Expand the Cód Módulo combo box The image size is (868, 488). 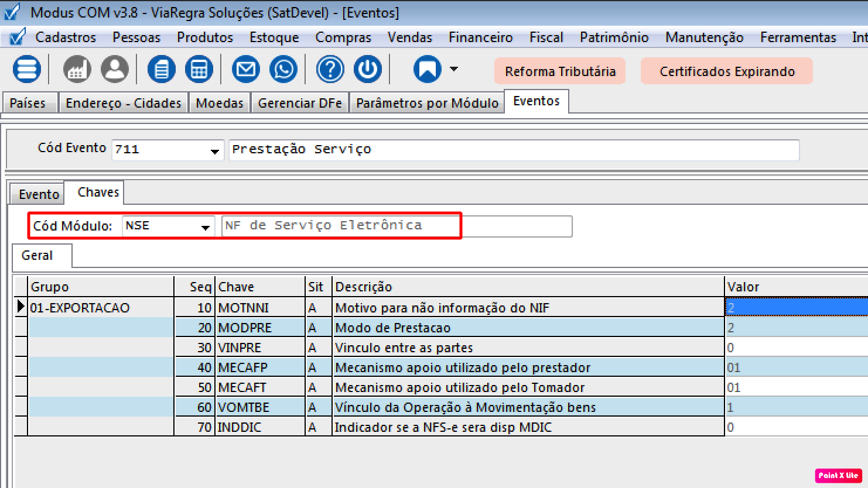tap(206, 227)
